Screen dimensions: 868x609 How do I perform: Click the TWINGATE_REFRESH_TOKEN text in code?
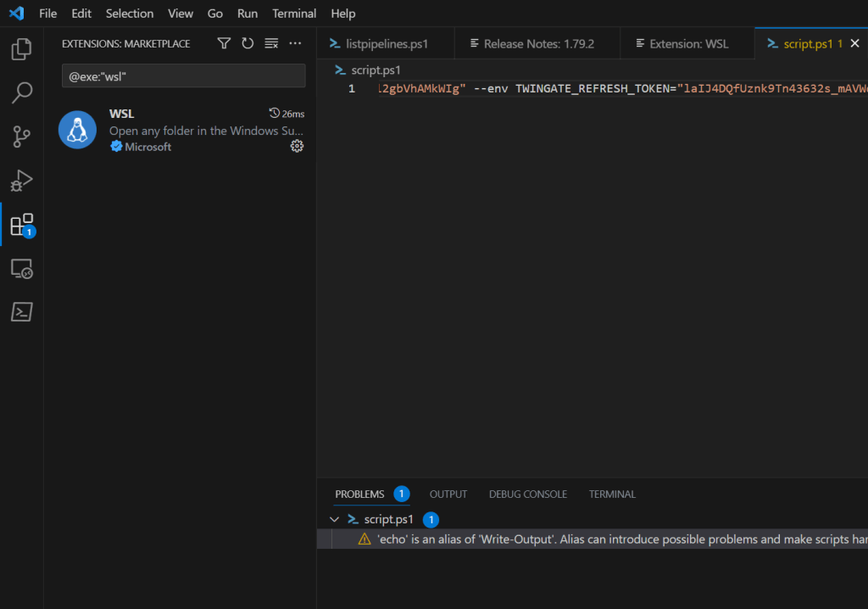[593, 89]
